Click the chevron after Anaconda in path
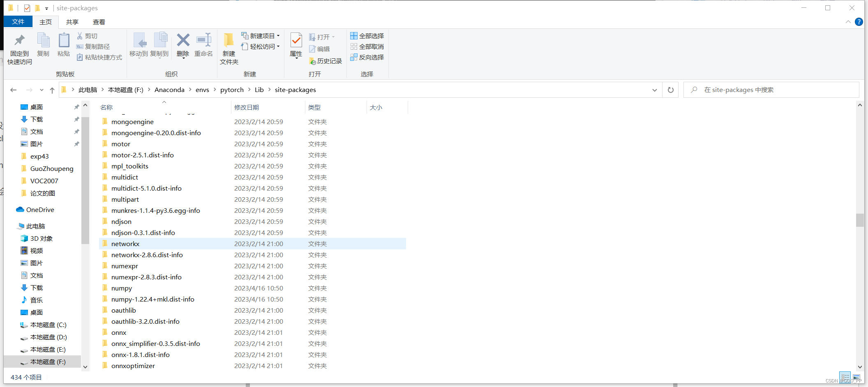Viewport: 868px width, 387px height. (x=190, y=90)
